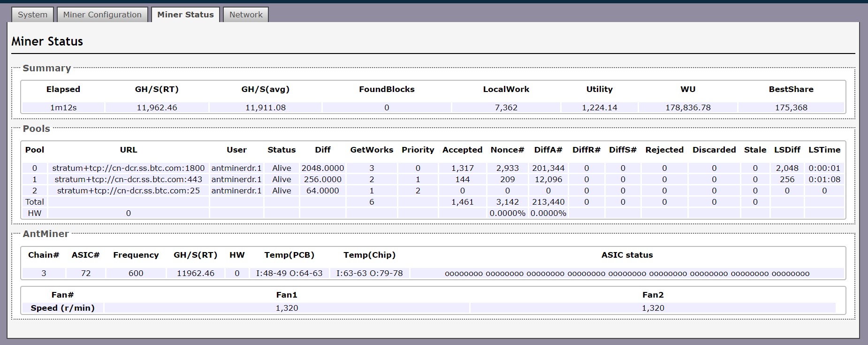Click the Elapsed value 1m12s
Viewport: 868px width, 345px height.
tap(63, 107)
